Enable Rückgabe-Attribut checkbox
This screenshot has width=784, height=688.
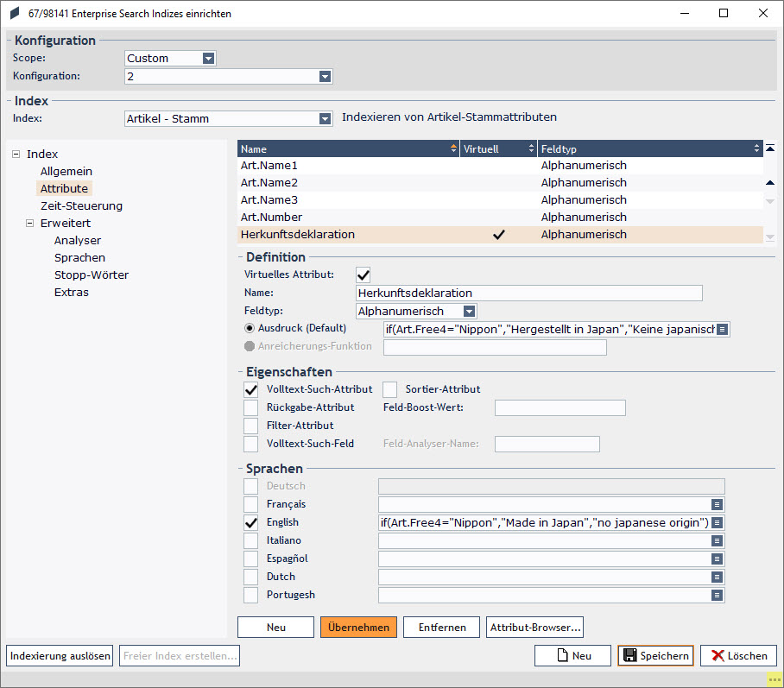click(x=251, y=407)
